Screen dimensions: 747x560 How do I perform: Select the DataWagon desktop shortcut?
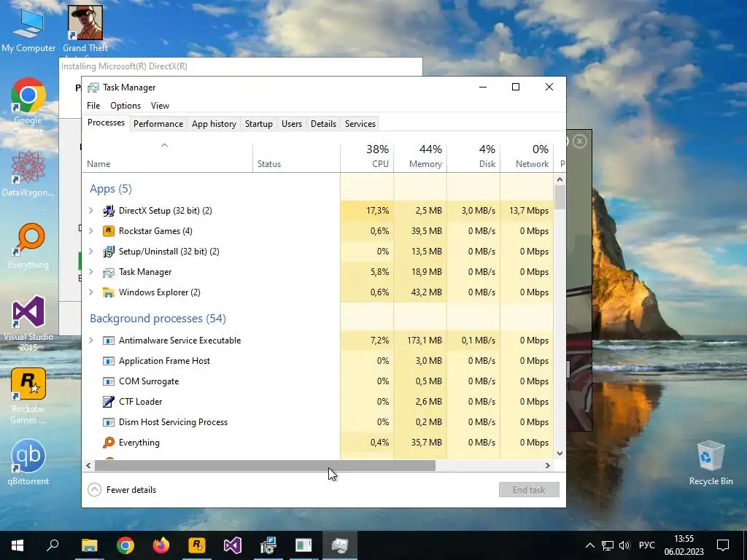tap(28, 174)
